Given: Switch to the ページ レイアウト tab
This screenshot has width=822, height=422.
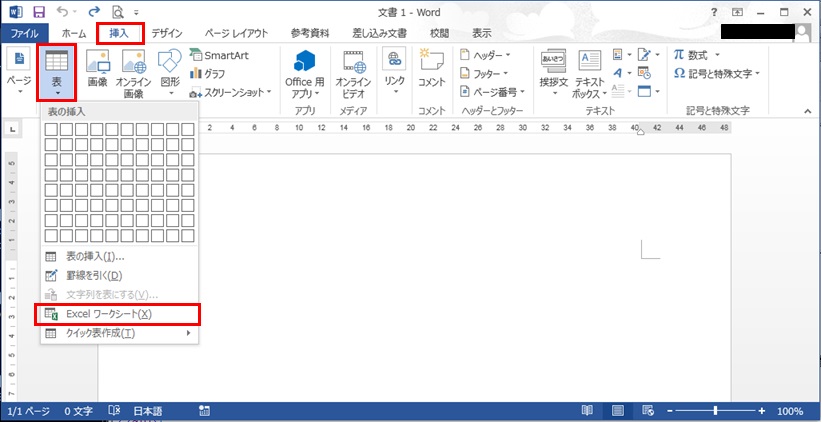Looking at the screenshot, I should (236, 34).
